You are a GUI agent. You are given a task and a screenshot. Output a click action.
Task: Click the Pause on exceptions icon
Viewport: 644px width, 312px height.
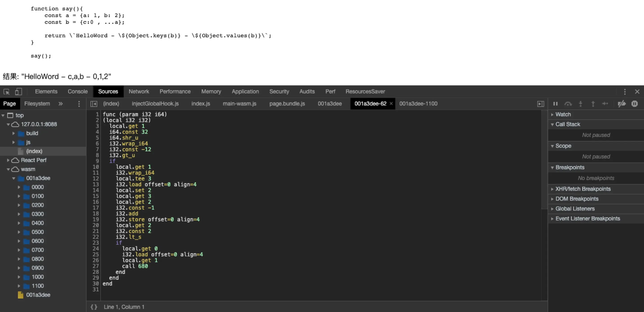(635, 104)
